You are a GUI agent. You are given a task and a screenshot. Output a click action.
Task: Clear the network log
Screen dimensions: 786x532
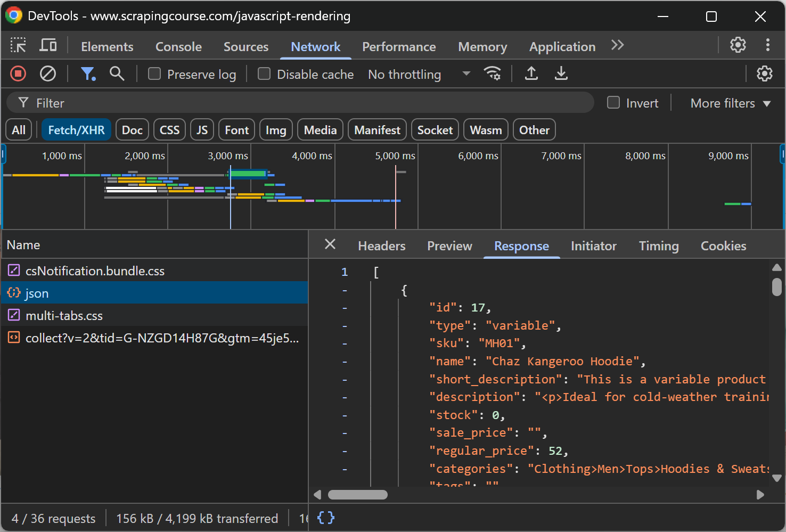(48, 74)
